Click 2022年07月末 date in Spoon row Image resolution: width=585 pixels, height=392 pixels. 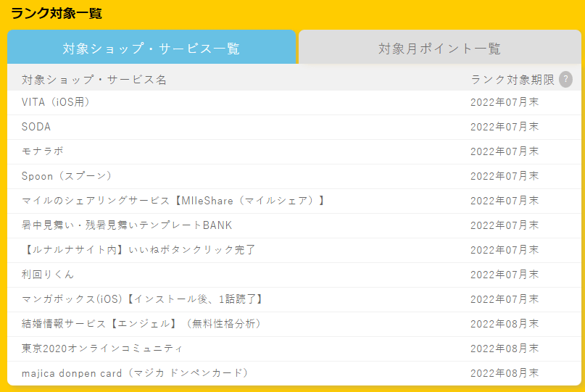coord(505,176)
